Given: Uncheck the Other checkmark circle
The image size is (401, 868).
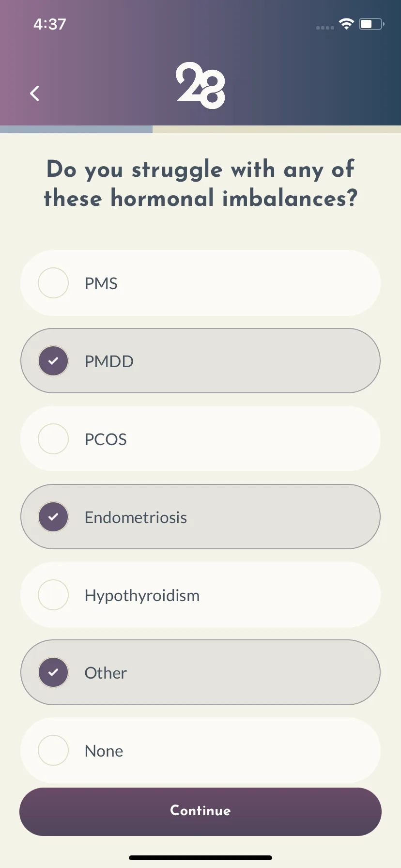Looking at the screenshot, I should pyautogui.click(x=53, y=672).
